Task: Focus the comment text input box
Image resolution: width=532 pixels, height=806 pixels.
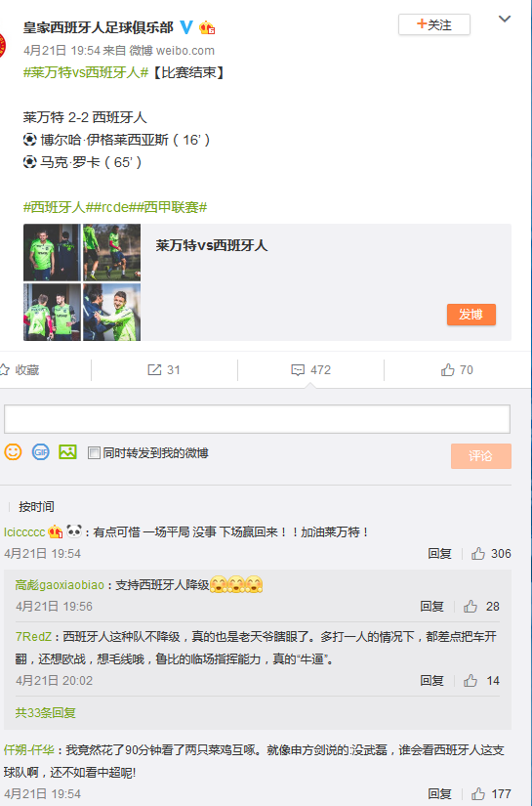Action: pos(258,419)
